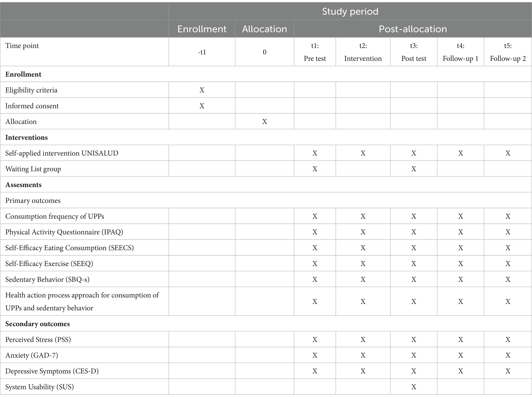The image size is (532, 399).
Task: Select 'Sedentary Behavior (SBQ-s)' label
Action: click(x=48, y=279)
